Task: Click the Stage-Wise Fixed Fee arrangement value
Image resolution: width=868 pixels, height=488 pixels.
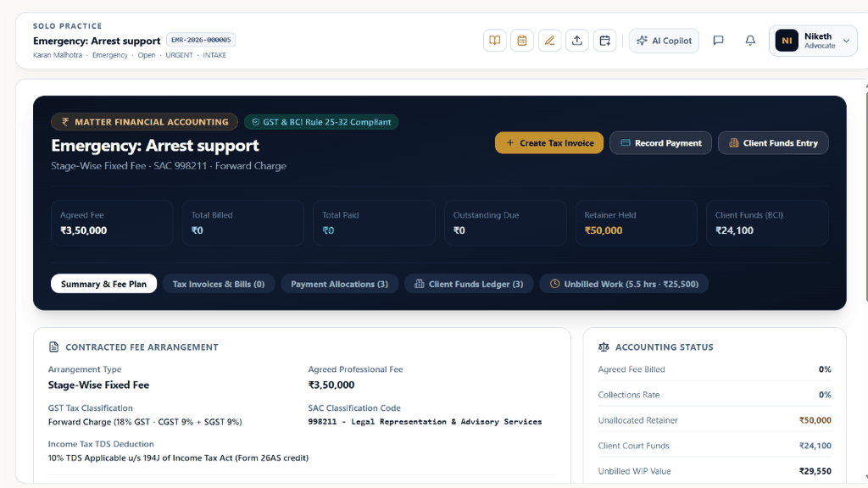Action: pos(98,385)
